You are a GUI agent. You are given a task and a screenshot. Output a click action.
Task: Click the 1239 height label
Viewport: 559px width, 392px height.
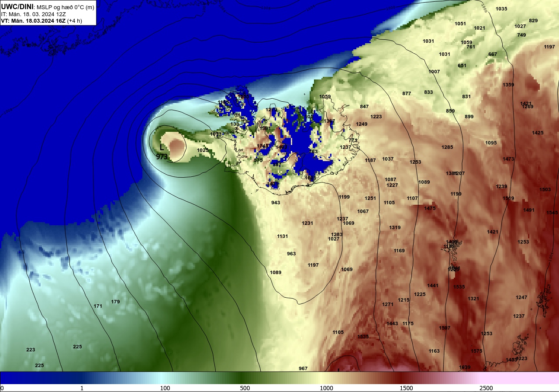[501, 186]
